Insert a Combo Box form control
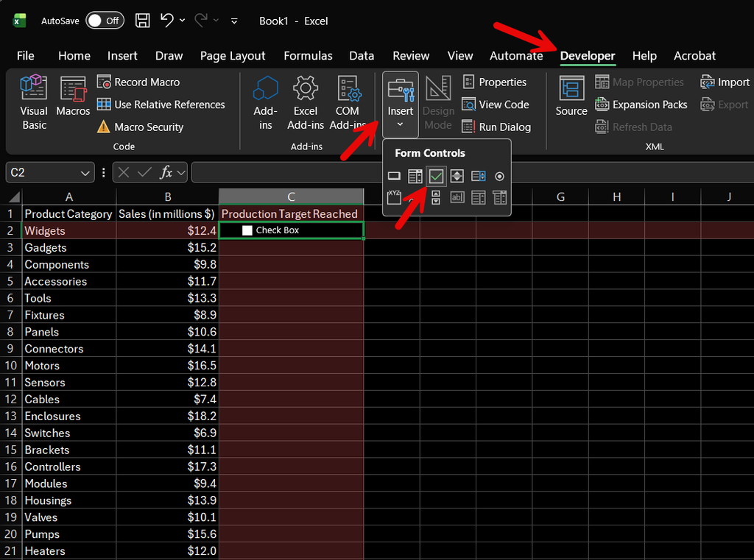This screenshot has width=754, height=560. click(415, 177)
